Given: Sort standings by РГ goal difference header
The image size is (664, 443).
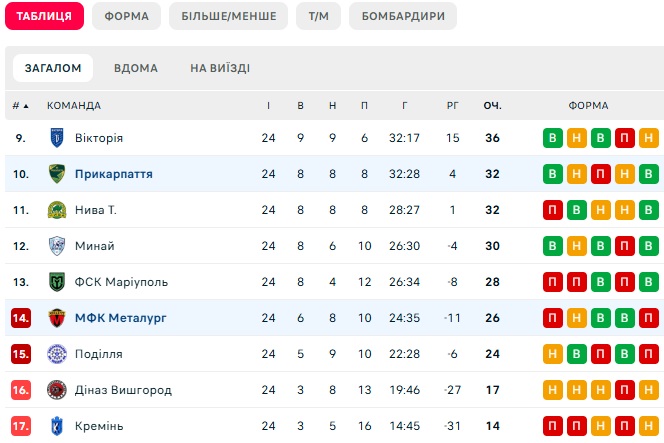Looking at the screenshot, I should pos(453,105).
